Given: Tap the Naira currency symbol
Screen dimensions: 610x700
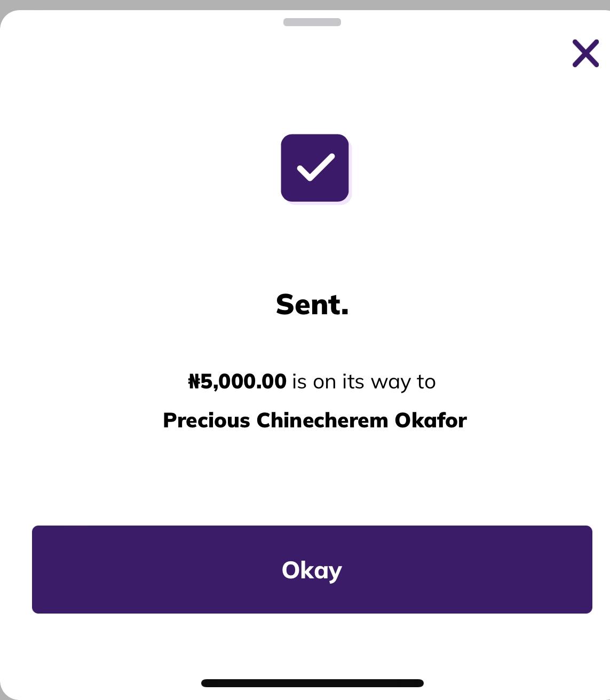Looking at the screenshot, I should (194, 382).
